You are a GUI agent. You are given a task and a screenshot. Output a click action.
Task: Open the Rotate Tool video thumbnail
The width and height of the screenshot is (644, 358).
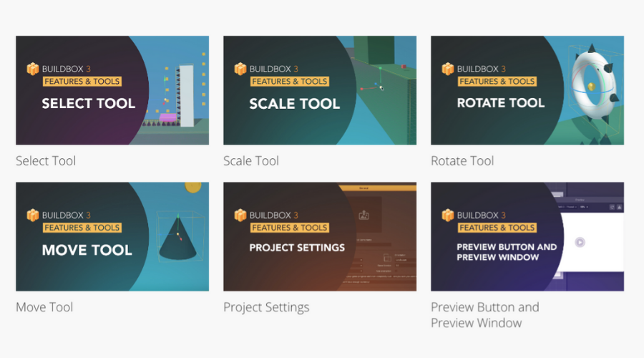(x=527, y=90)
